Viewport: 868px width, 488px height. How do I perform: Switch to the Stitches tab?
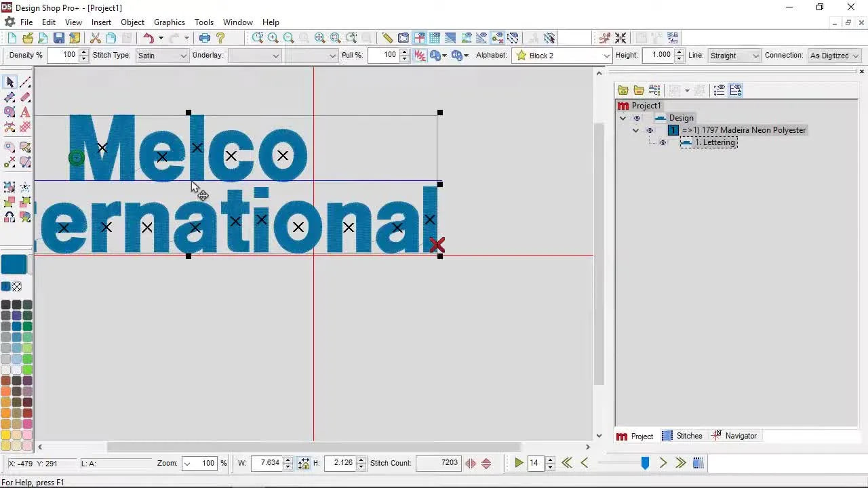click(x=689, y=436)
